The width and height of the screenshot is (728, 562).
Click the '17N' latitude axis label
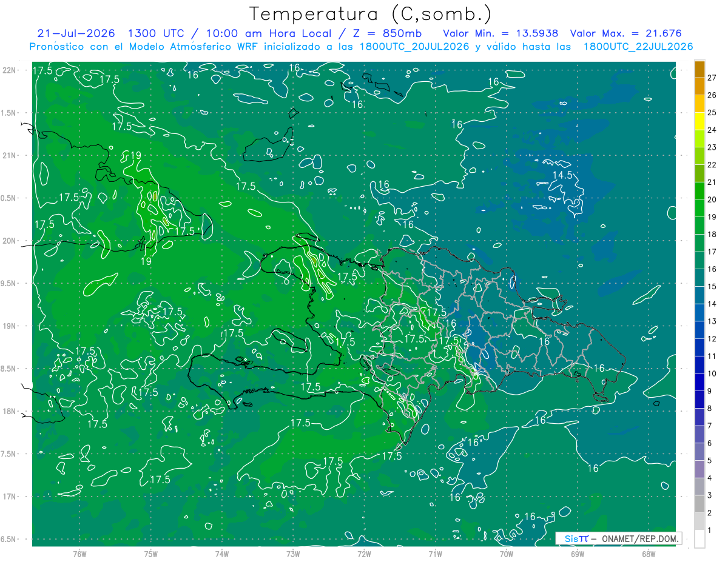[10, 497]
